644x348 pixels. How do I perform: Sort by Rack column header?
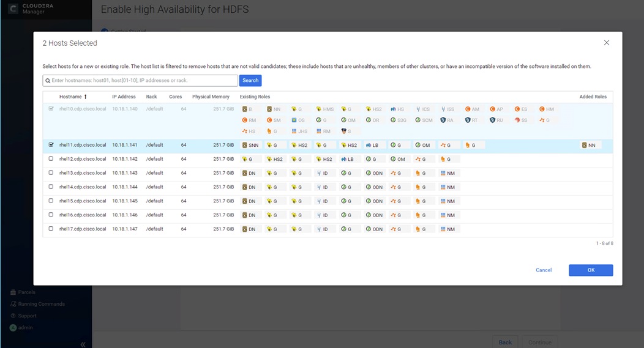coord(152,97)
